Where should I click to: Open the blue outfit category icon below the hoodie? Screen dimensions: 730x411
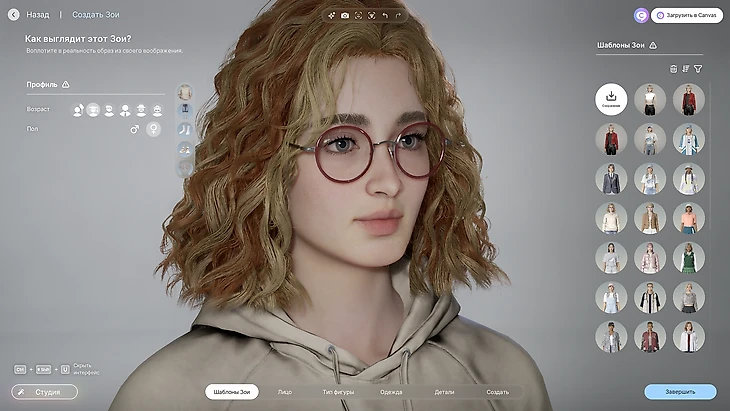point(185,111)
